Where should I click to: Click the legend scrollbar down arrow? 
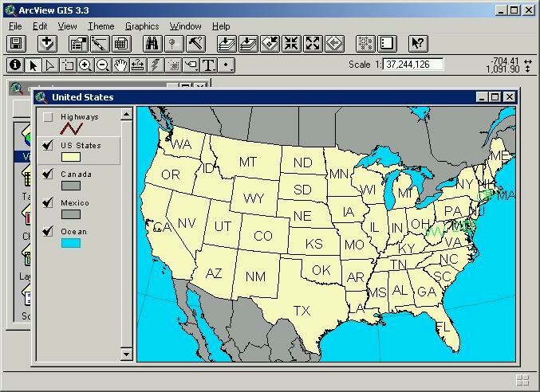(126, 354)
